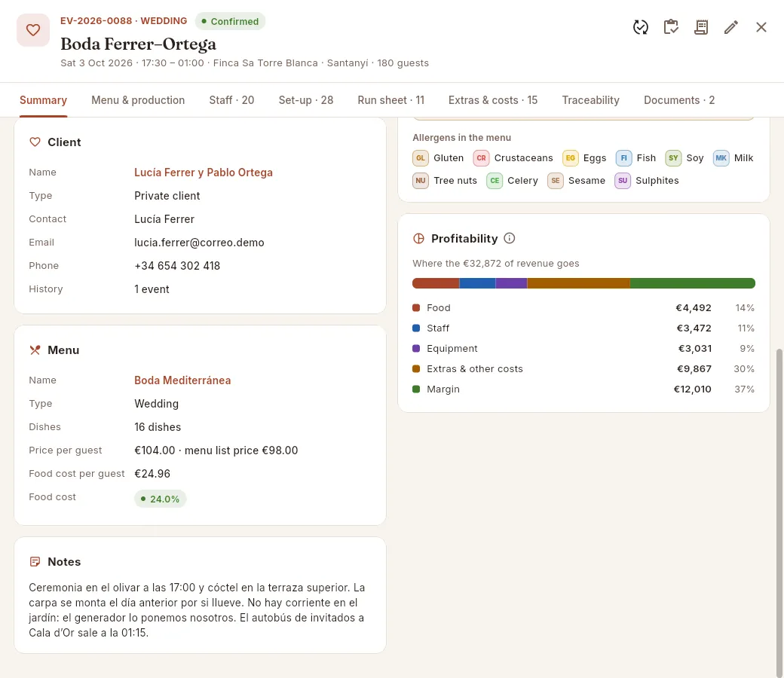Click the €24.96 food cost per guest
784x678 pixels.
pyautogui.click(x=152, y=474)
